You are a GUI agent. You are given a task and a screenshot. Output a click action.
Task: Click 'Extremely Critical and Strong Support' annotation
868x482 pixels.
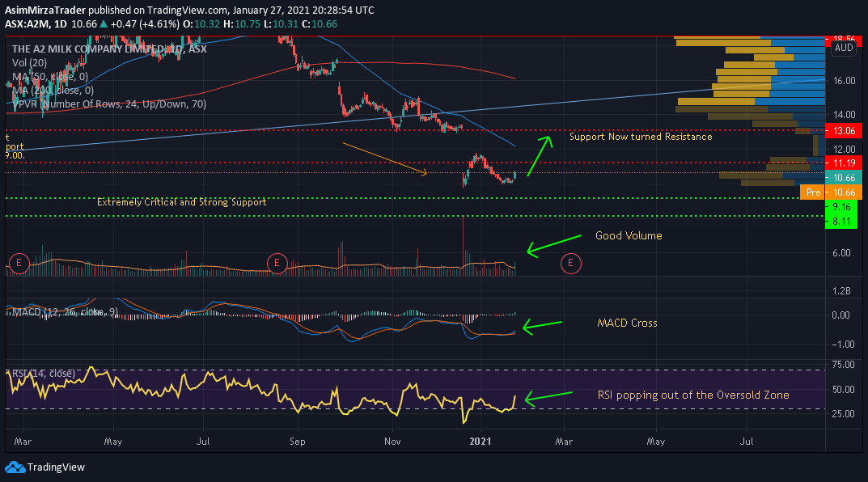(x=181, y=202)
